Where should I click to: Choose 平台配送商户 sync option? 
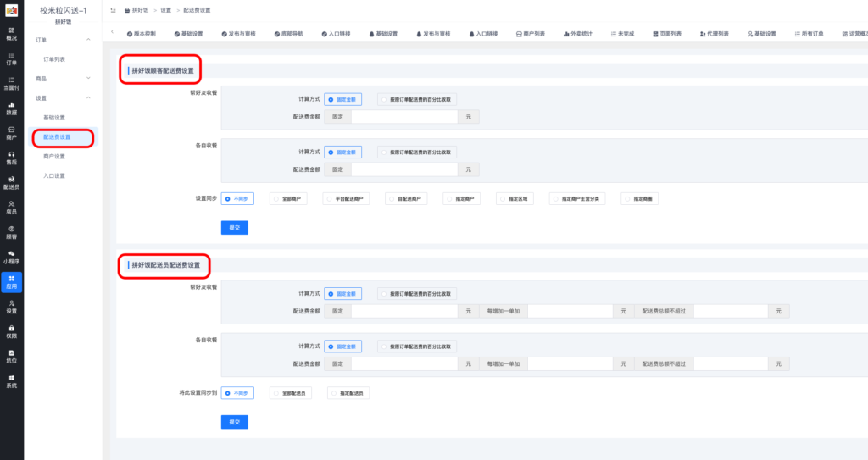pyautogui.click(x=346, y=199)
